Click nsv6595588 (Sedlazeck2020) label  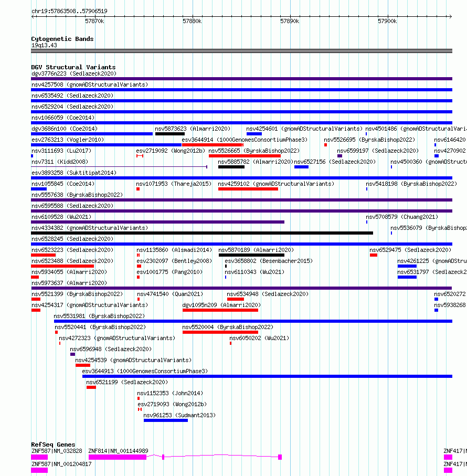coord(72,206)
